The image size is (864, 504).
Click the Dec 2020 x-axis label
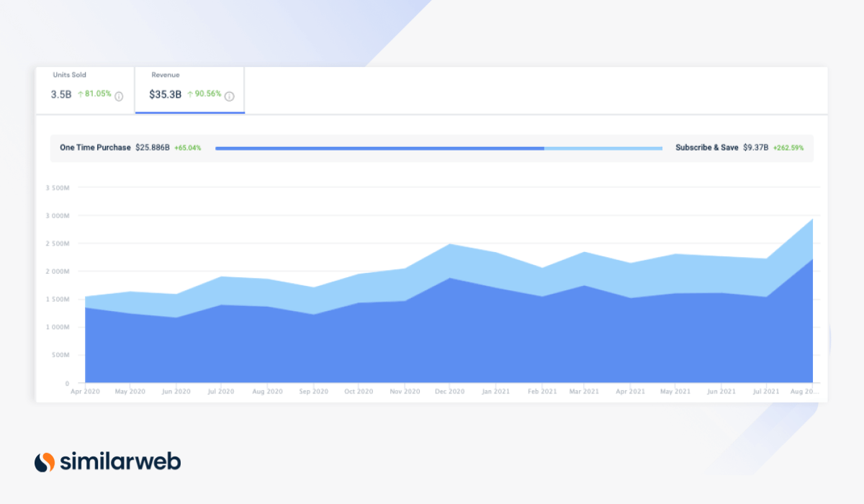449,392
